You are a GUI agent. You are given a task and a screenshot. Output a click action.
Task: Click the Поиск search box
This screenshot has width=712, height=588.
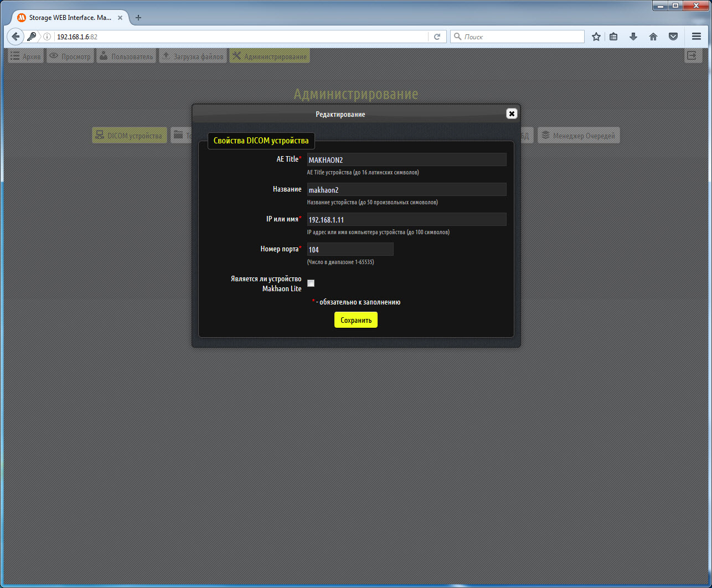pos(517,37)
